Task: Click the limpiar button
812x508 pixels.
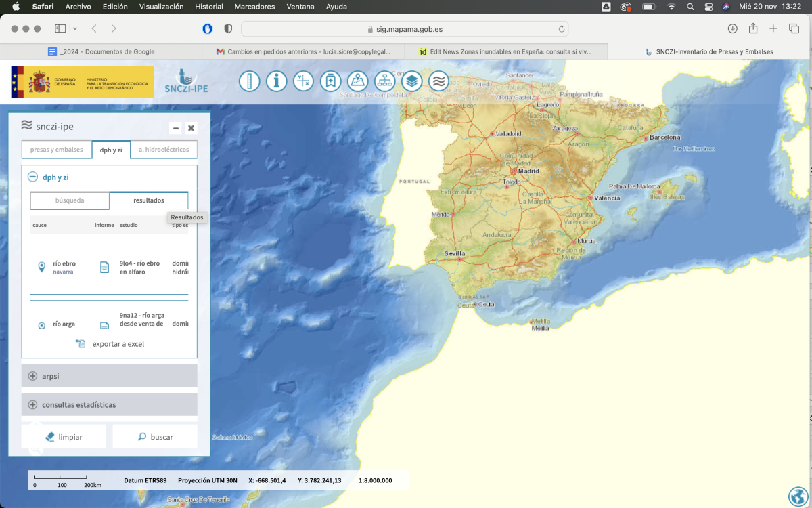Action: click(64, 437)
